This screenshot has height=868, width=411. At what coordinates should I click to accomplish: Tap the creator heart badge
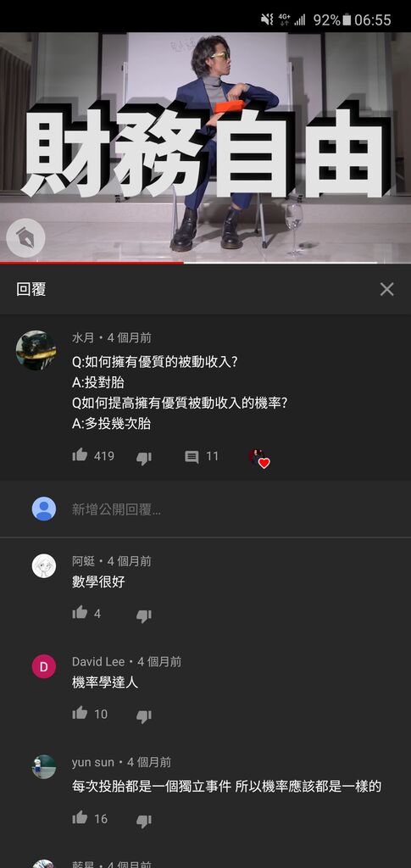[x=258, y=459]
